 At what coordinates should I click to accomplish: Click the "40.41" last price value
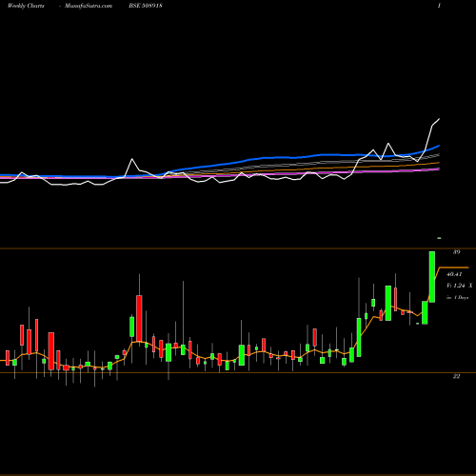click(454, 274)
